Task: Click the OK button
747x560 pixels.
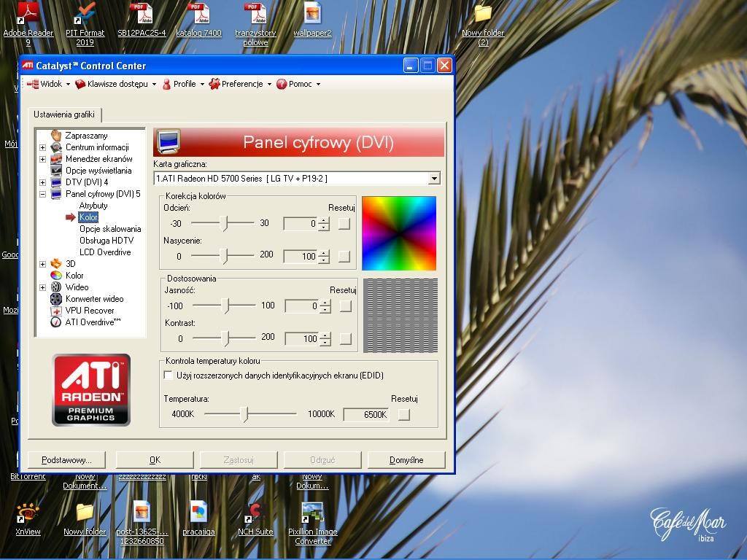Action: pyautogui.click(x=155, y=460)
